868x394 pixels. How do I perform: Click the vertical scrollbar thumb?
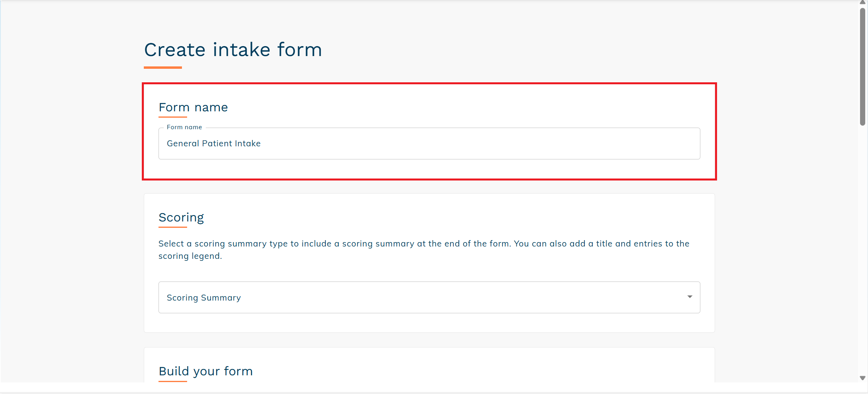click(862, 66)
